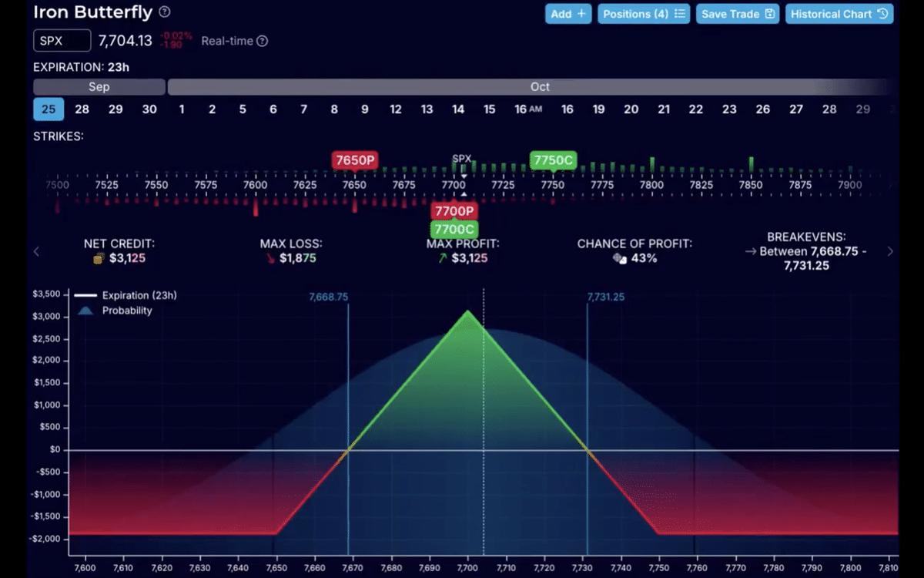Click the 7850 strike on the ruler
Screen dimensions: 924x578
click(x=751, y=185)
